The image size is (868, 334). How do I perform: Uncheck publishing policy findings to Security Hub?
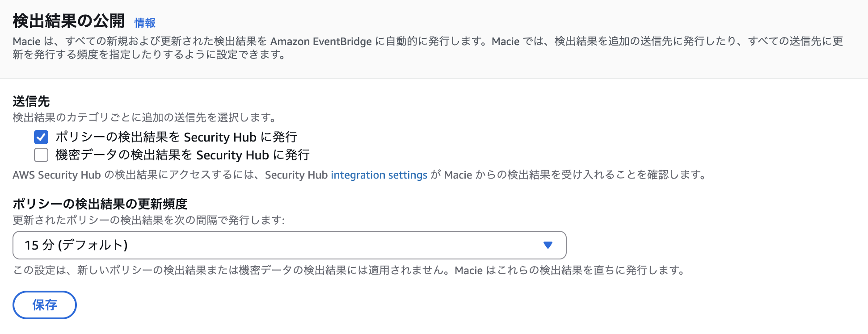pos(41,137)
